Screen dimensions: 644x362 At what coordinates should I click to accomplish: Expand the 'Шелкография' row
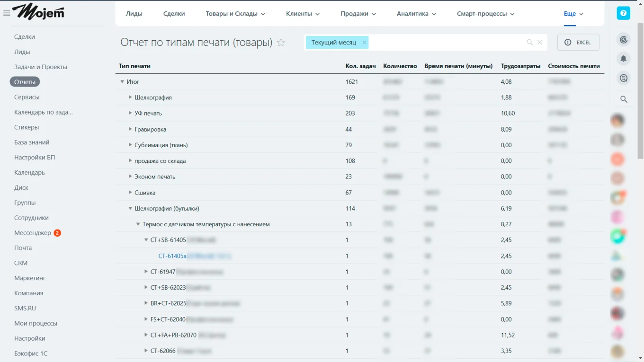click(130, 97)
